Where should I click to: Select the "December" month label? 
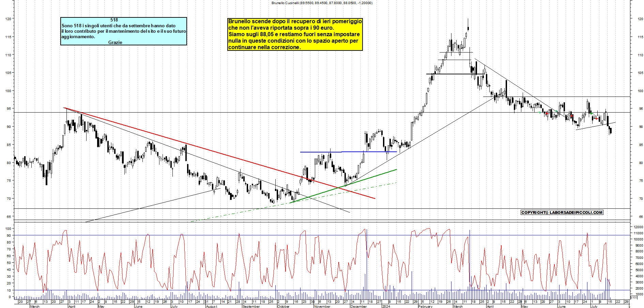pyautogui.click(x=358, y=306)
